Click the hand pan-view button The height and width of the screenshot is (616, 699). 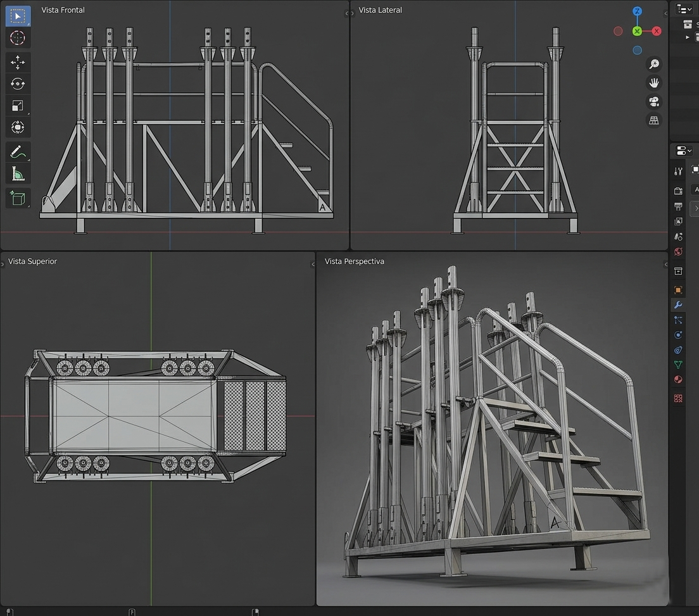point(654,83)
